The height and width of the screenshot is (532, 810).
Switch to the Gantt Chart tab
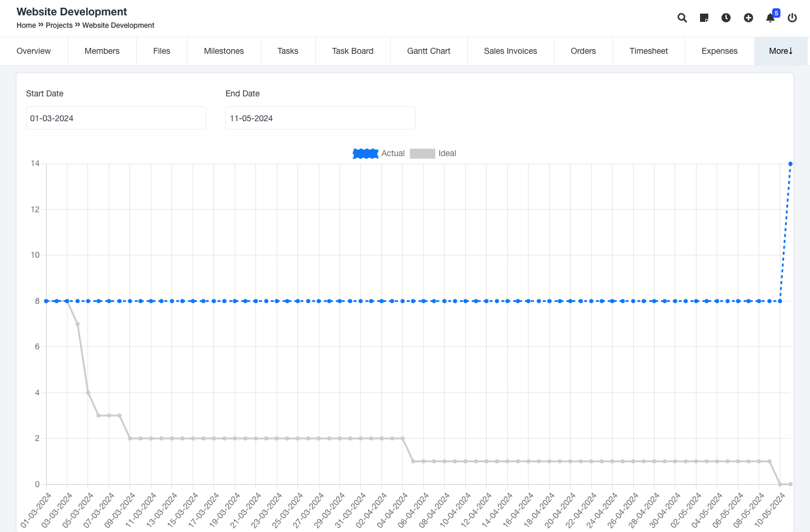pos(429,51)
